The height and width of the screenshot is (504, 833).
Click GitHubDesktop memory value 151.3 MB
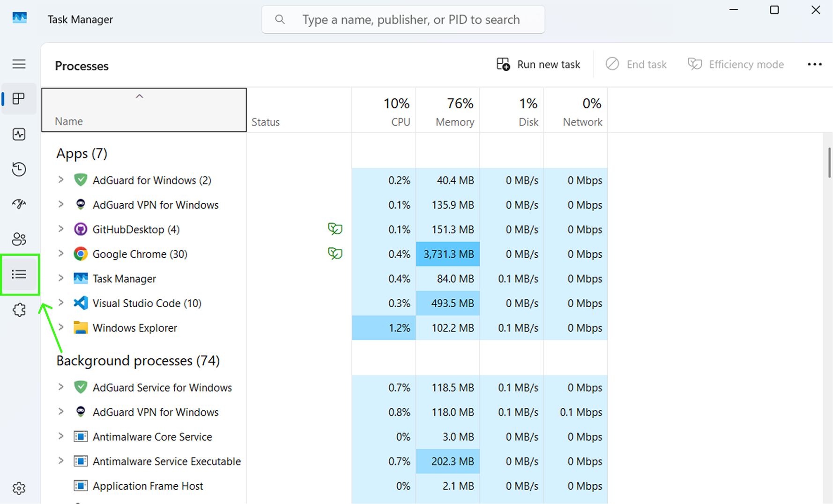point(447,229)
